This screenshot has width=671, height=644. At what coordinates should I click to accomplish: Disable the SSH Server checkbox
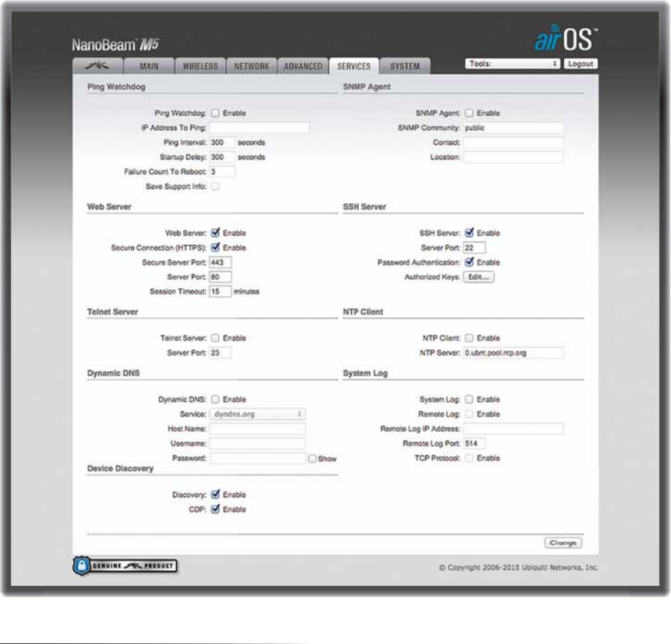point(469,233)
